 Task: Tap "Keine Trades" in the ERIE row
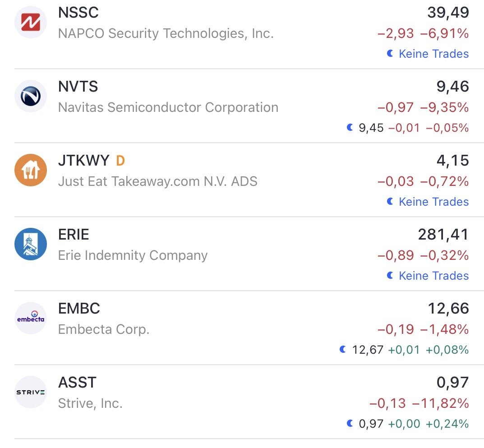tap(433, 276)
